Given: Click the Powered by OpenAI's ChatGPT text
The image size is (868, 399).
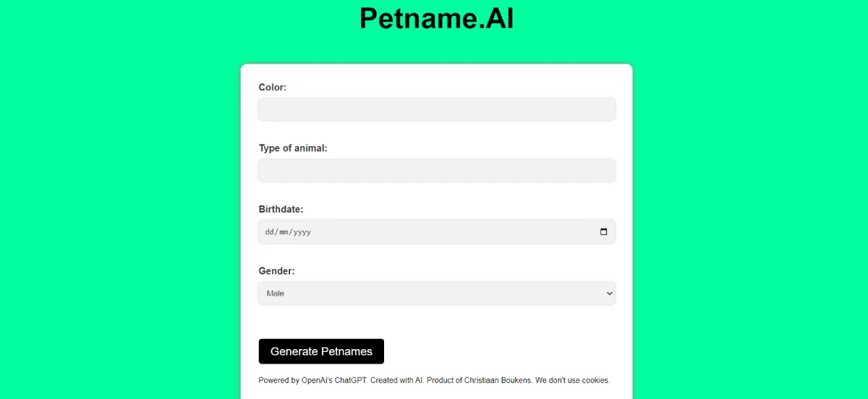Looking at the screenshot, I should [x=312, y=380].
